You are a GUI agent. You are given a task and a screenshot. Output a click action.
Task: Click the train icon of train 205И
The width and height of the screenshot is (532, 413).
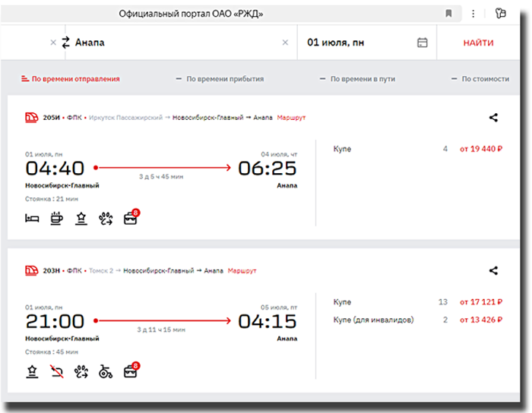[32, 118]
